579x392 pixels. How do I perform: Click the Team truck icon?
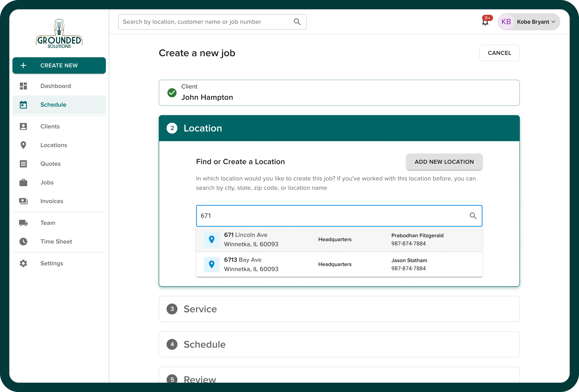click(x=23, y=223)
